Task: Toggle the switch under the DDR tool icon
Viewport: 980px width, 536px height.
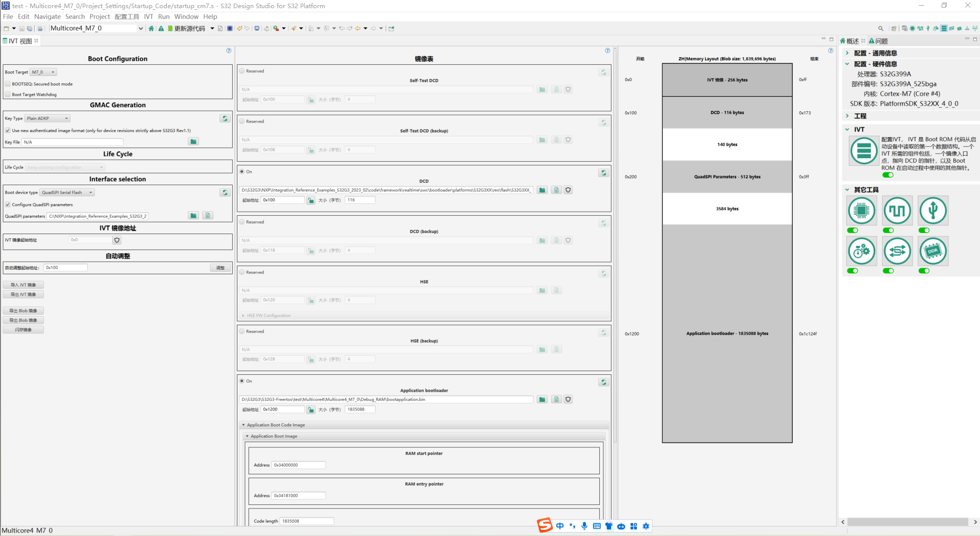Action: (924, 271)
